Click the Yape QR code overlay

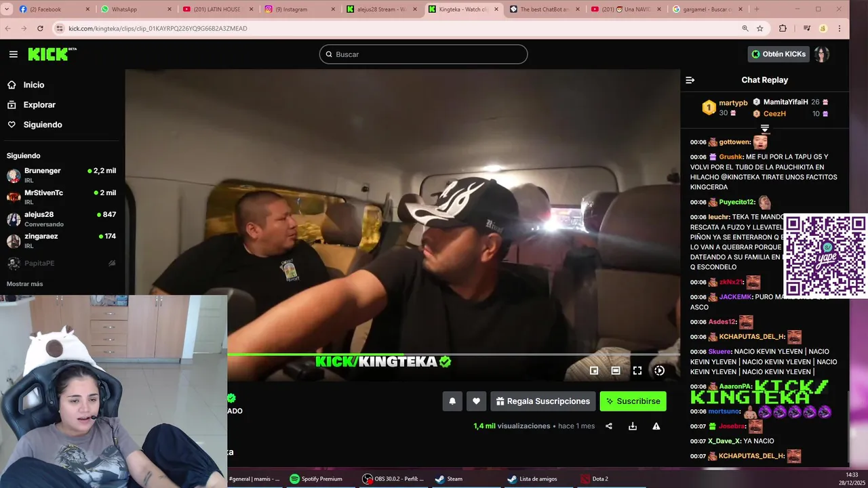tap(825, 256)
